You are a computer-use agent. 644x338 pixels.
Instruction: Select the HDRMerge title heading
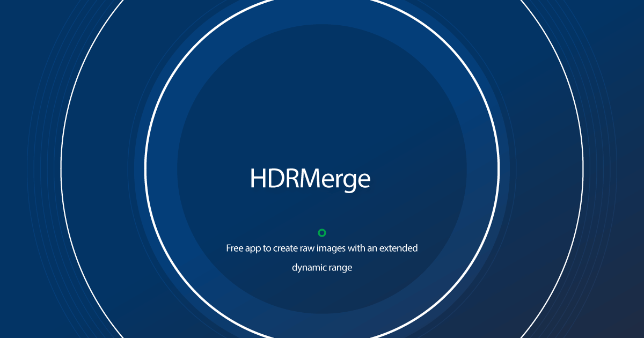310,179
